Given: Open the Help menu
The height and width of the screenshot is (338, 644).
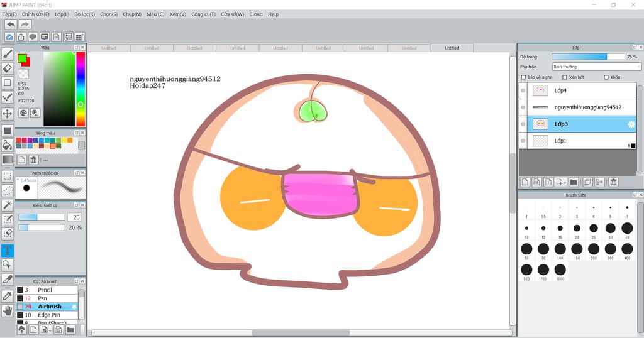Looking at the screenshot, I should pos(273,14).
